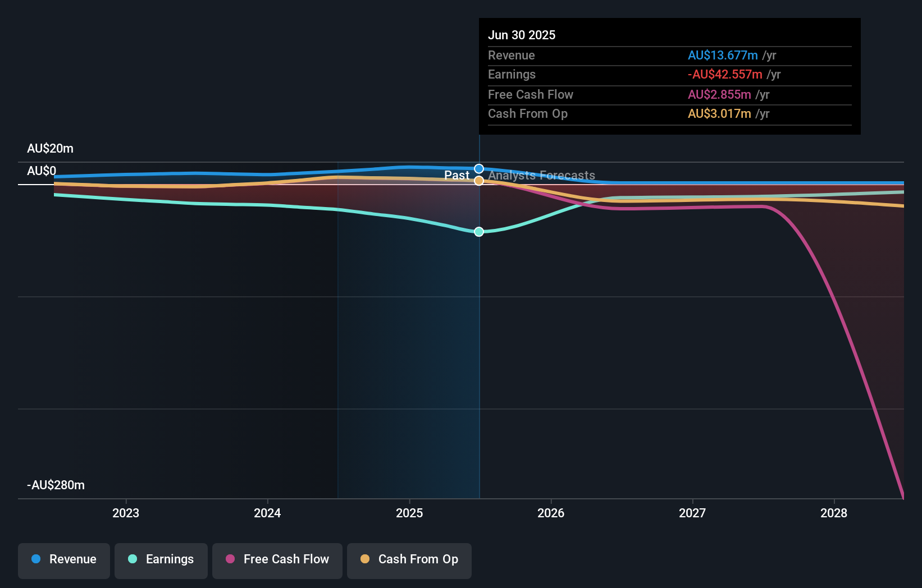The width and height of the screenshot is (922, 588).
Task: Click the pink Free Cash Flow legend dot
Action: (x=230, y=559)
